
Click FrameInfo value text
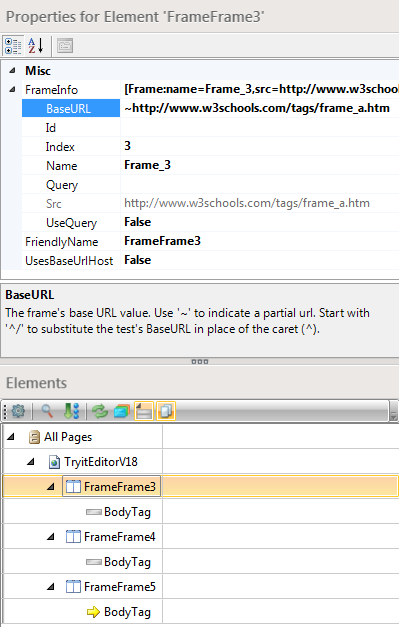(261, 89)
